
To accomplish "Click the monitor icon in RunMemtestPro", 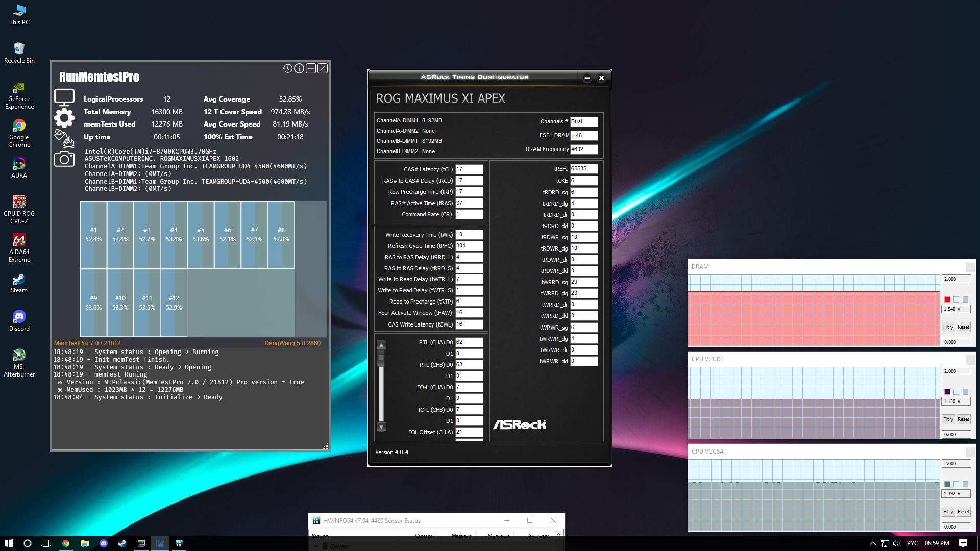I will pyautogui.click(x=64, y=97).
